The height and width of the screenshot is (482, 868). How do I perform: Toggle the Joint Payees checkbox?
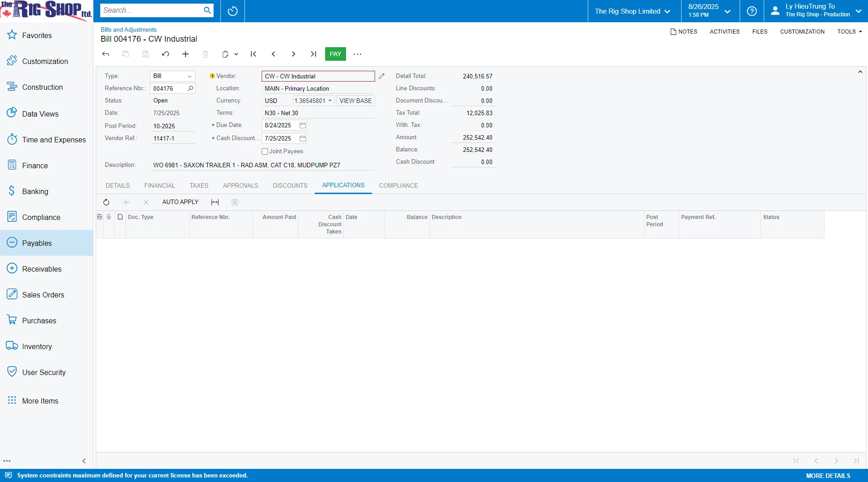pos(265,151)
